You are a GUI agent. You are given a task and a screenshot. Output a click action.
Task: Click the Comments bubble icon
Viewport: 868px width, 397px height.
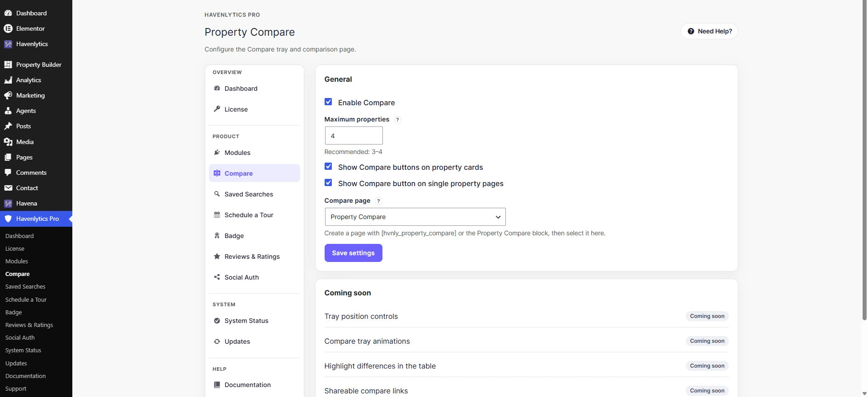click(8, 173)
